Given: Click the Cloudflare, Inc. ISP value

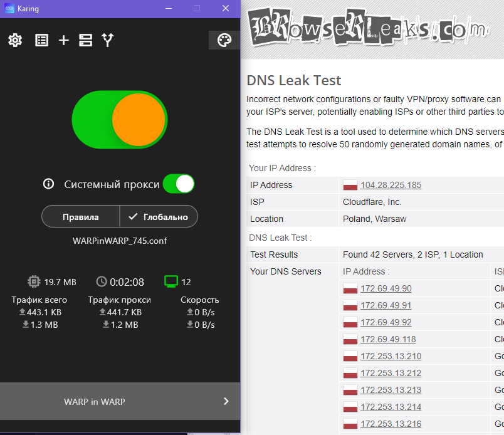Looking at the screenshot, I should coord(372,202).
